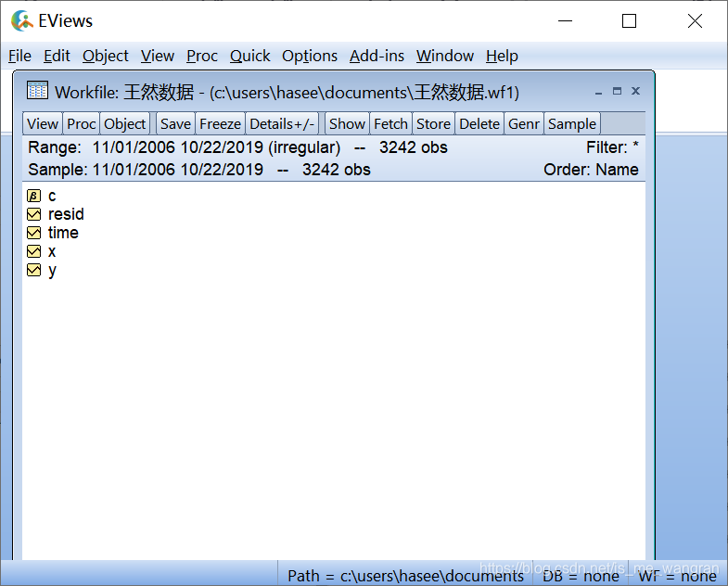Select the 'time' object name

[x=63, y=233]
